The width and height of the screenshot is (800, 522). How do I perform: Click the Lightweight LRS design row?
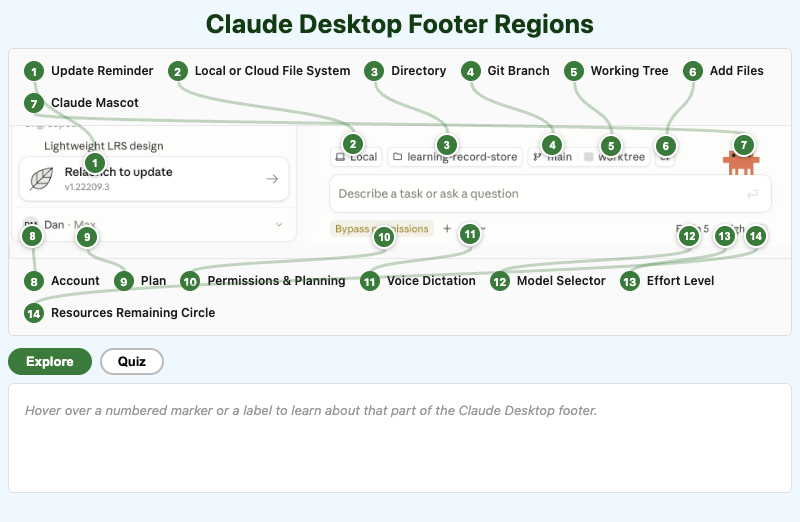click(104, 146)
